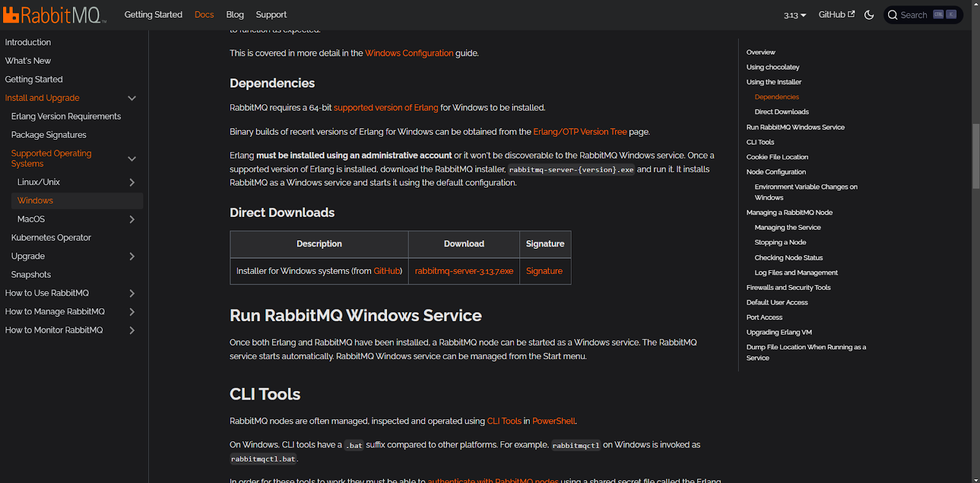Expand How to Manage RabbitMQ chevron
The width and height of the screenshot is (980, 483).
point(132,312)
